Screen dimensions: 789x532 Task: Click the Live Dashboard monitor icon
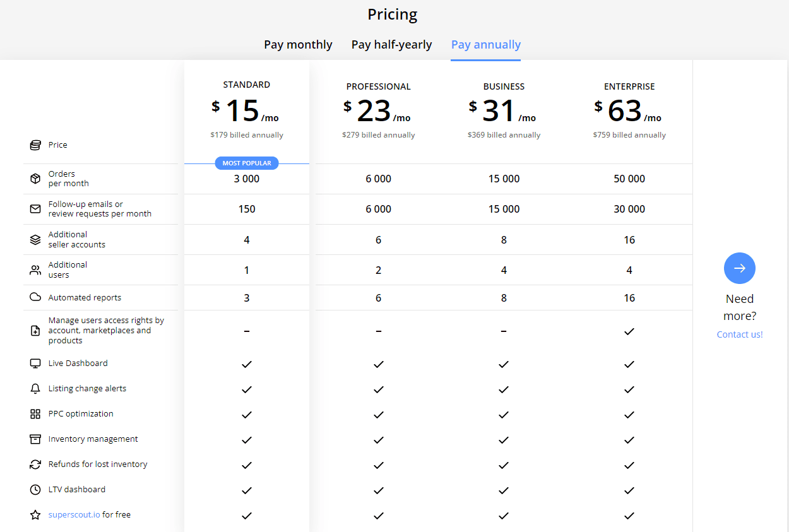(x=35, y=364)
